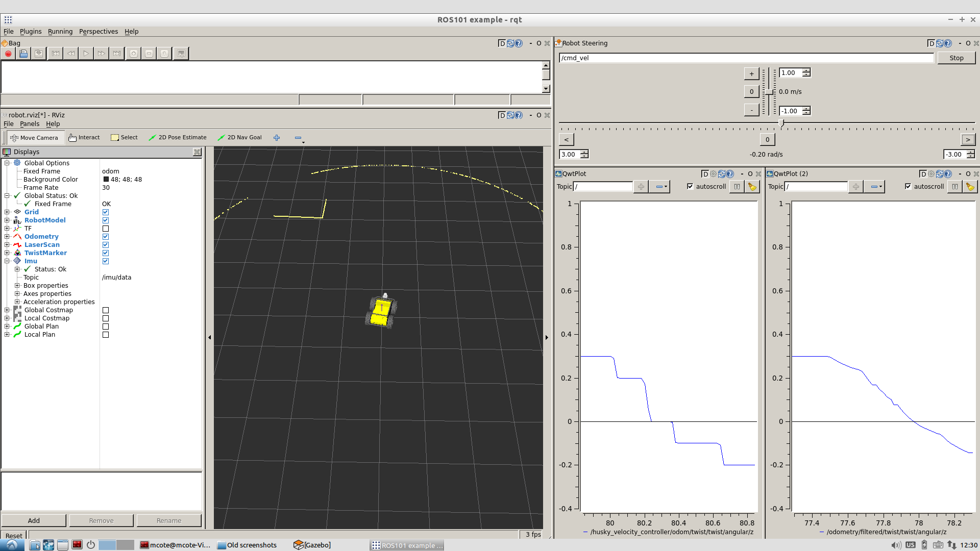This screenshot has width=980, height=551.
Task: Expand the Odometry display tree item
Action: (x=7, y=237)
